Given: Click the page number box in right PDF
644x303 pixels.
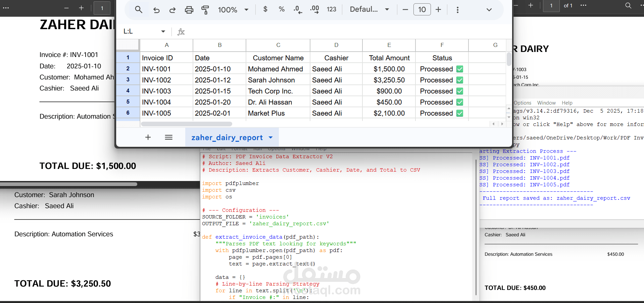Looking at the screenshot, I should [x=551, y=5].
